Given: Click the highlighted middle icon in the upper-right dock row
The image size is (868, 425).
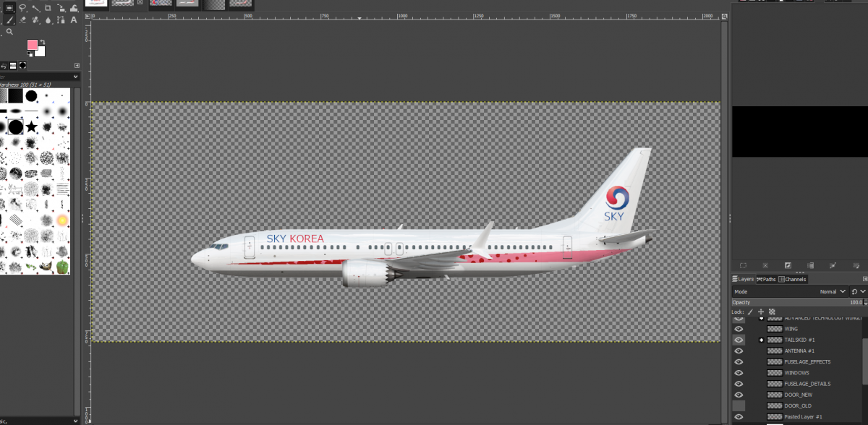Looking at the screenshot, I should pyautogui.click(x=788, y=265).
